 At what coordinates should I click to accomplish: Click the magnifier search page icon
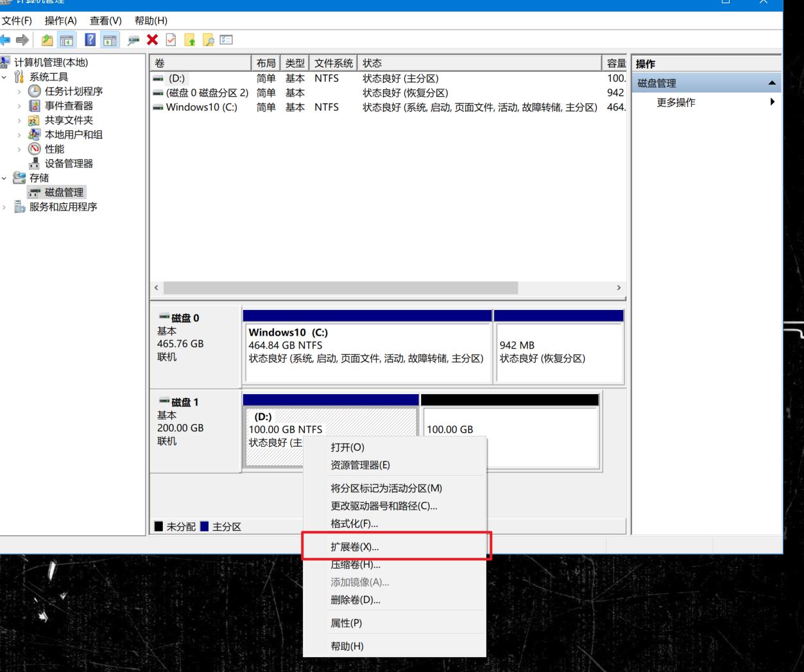208,40
